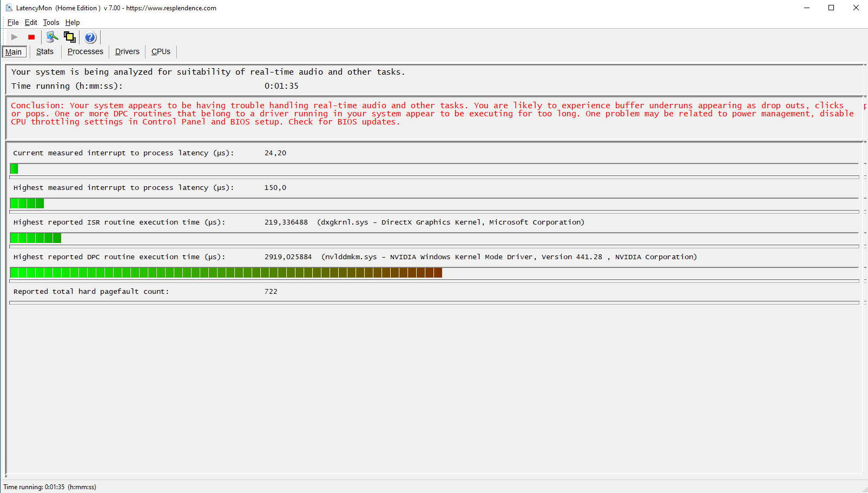The image size is (868, 493).
Task: Click the highest interrupt latency progress bar
Action: [x=434, y=203]
